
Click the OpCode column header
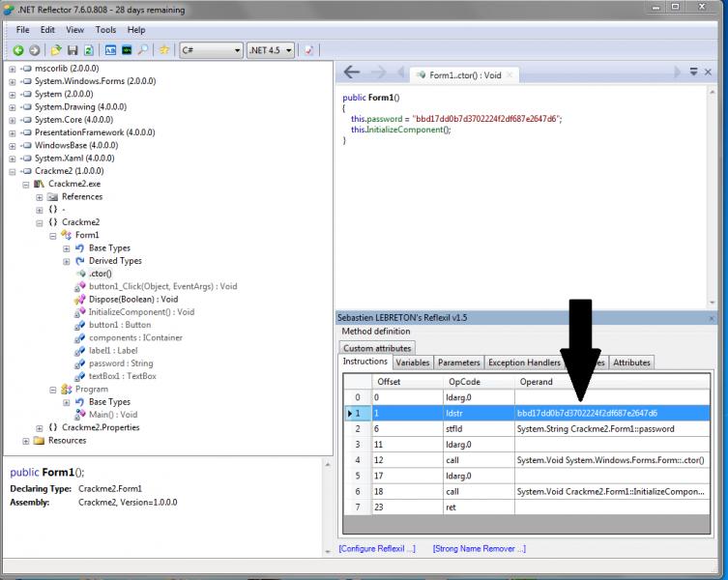coord(479,382)
